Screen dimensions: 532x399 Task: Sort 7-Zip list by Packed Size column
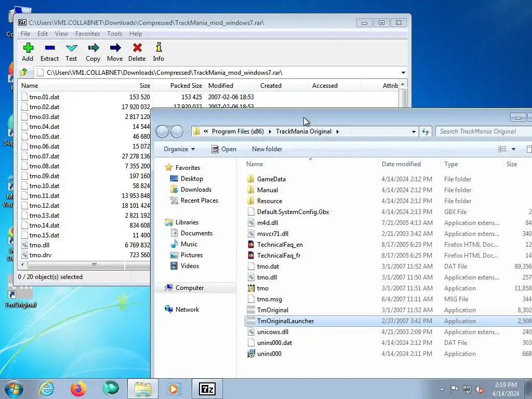coord(179,86)
